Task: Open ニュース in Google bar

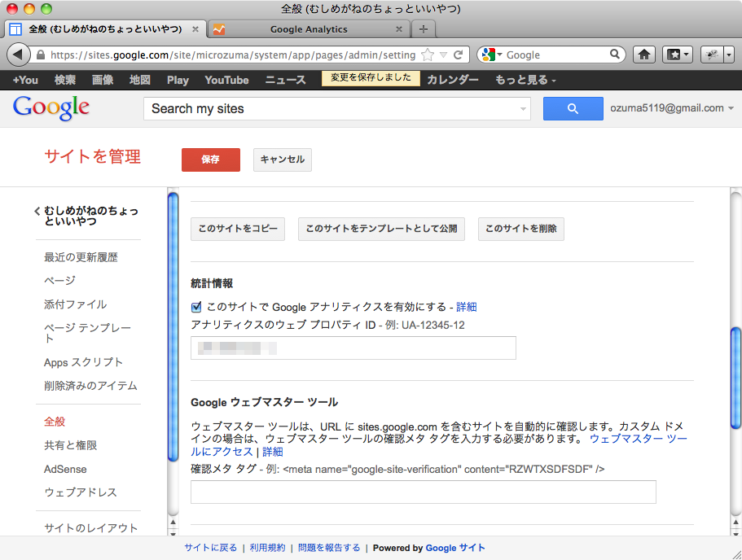Action: click(285, 80)
